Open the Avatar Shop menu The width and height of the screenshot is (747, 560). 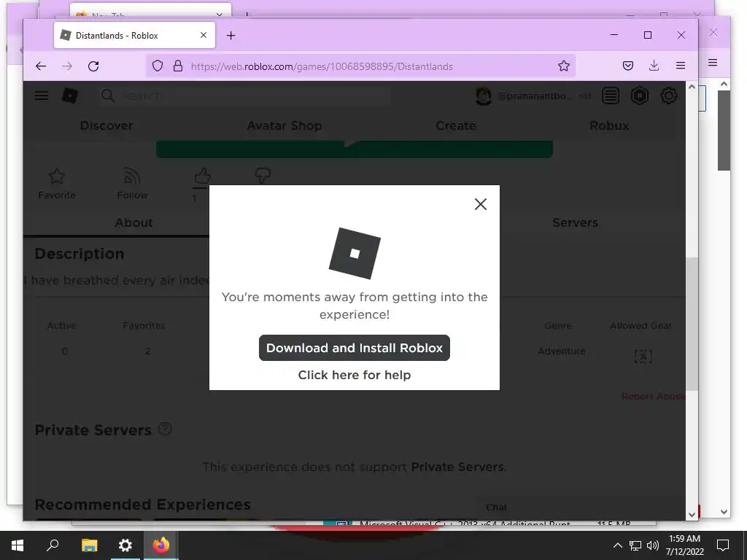click(x=285, y=125)
